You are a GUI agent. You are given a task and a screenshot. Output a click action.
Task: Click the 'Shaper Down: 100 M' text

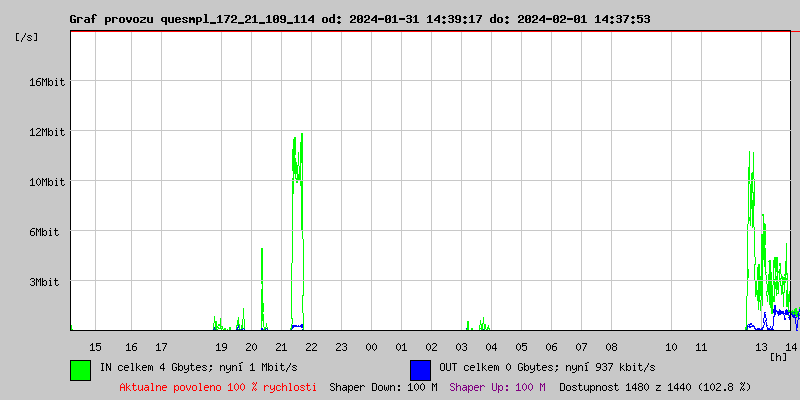point(383,387)
